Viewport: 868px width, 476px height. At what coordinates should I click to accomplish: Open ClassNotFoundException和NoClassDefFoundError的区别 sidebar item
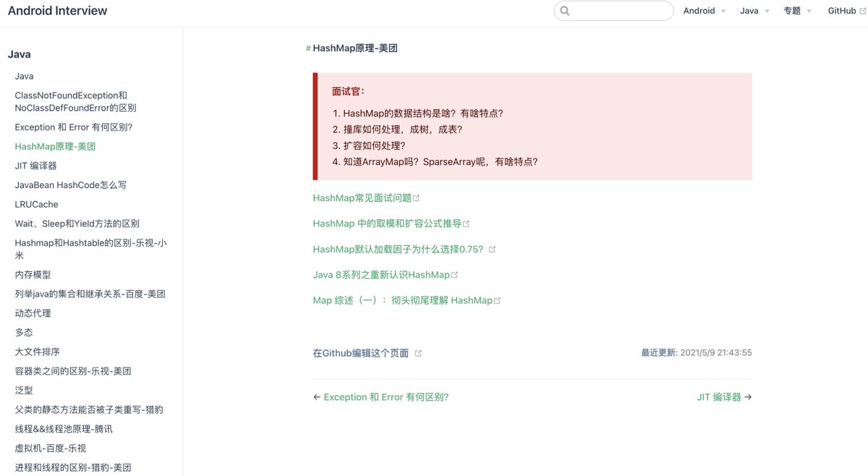(x=75, y=101)
